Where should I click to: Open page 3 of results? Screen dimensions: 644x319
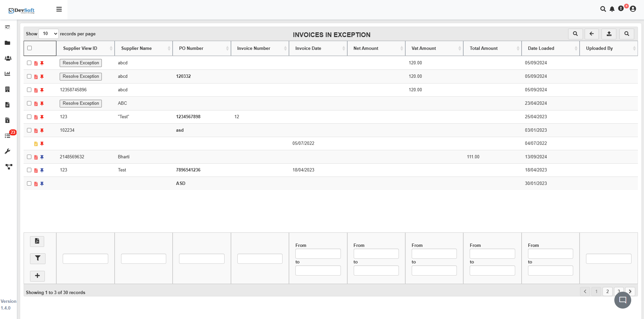(x=619, y=291)
